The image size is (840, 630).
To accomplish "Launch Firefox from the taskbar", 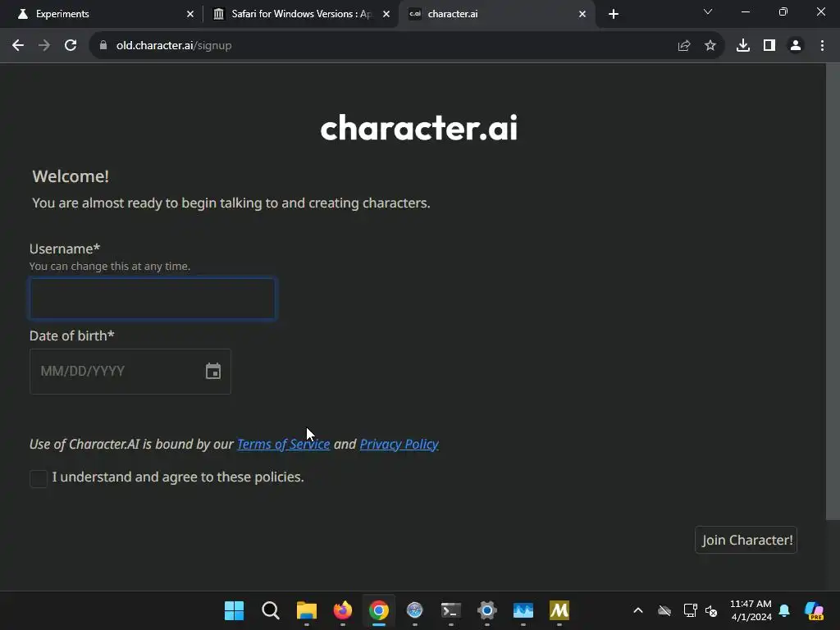I will point(343,610).
